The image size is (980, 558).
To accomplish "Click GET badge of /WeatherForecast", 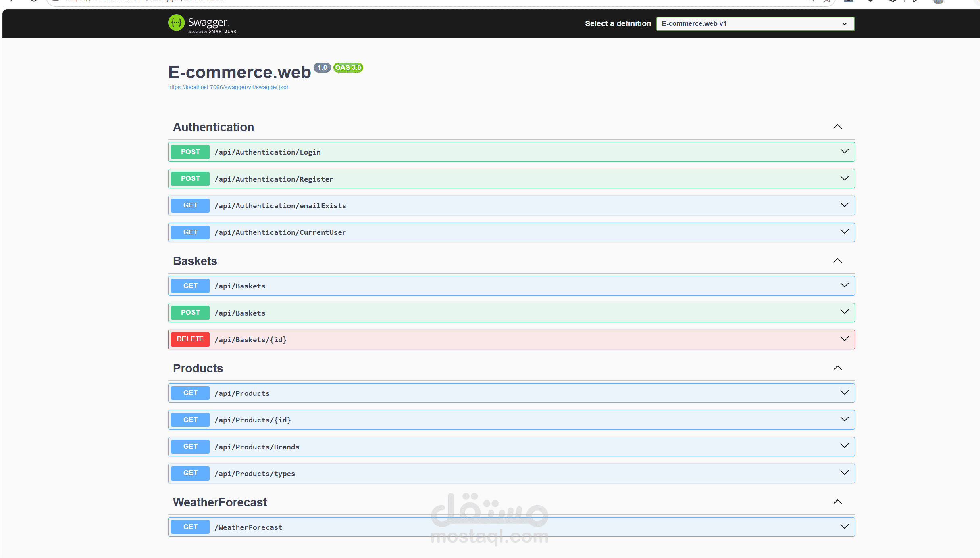I will pos(190,527).
